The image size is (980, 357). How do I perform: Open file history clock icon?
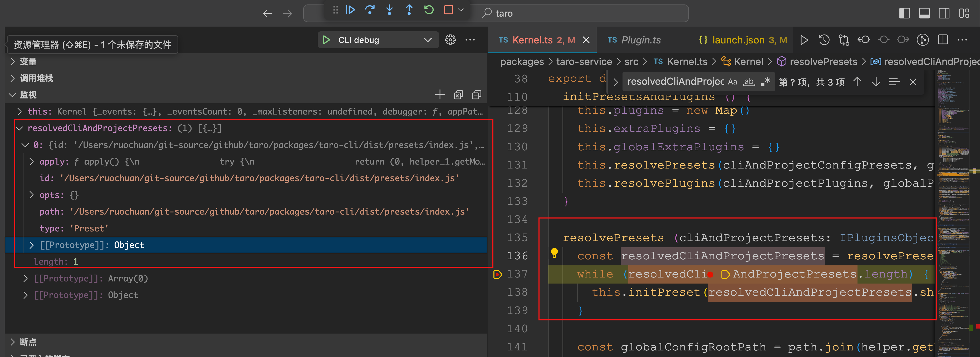[x=824, y=40]
